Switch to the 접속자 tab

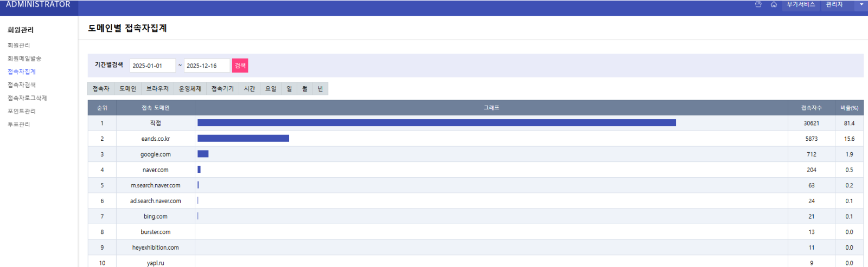coord(101,89)
